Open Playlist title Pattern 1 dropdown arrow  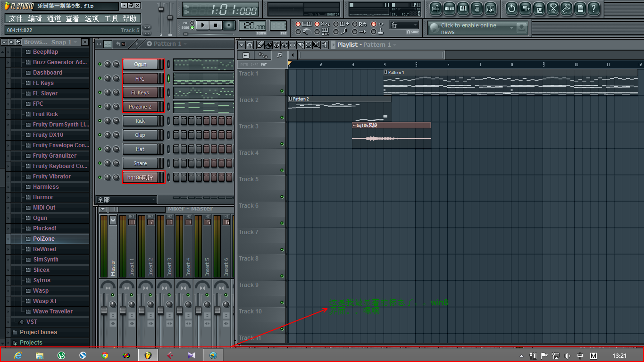click(394, 45)
